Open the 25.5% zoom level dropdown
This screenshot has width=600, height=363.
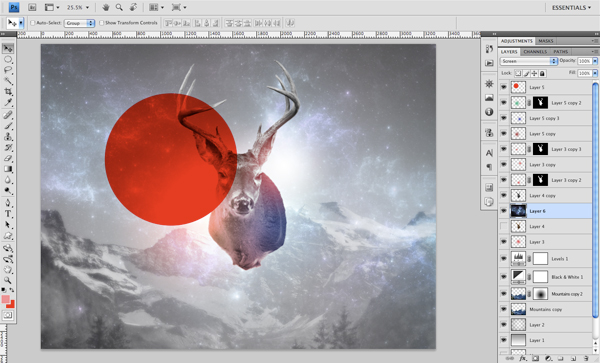click(87, 7)
